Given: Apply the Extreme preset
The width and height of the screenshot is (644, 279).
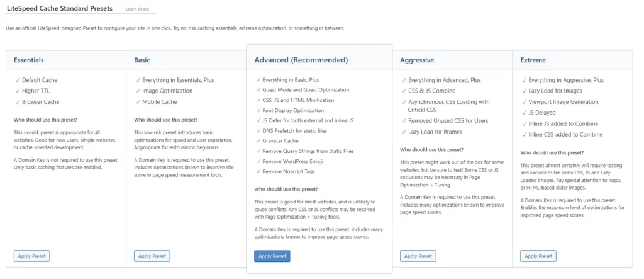Looking at the screenshot, I should click(x=538, y=256).
